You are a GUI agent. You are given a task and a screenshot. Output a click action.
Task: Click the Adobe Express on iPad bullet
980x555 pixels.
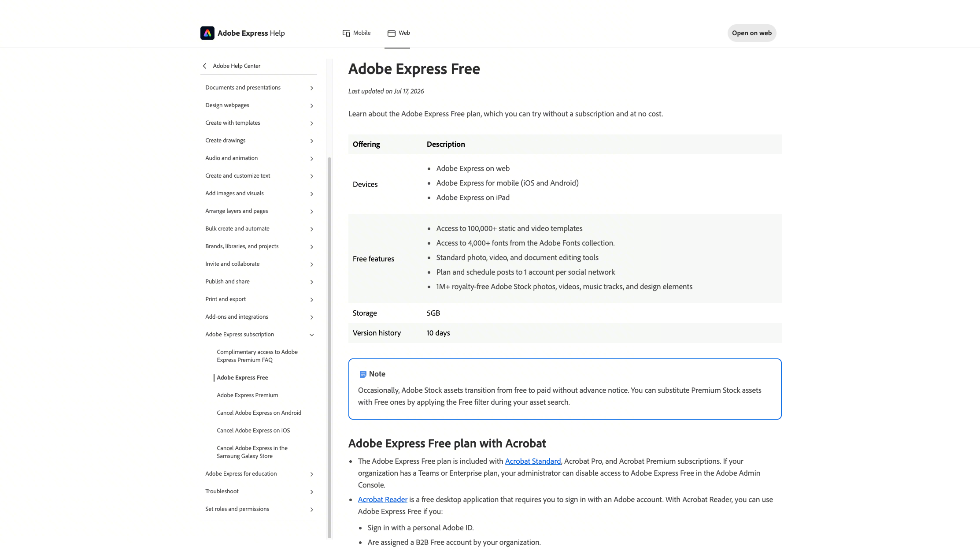[x=473, y=198]
